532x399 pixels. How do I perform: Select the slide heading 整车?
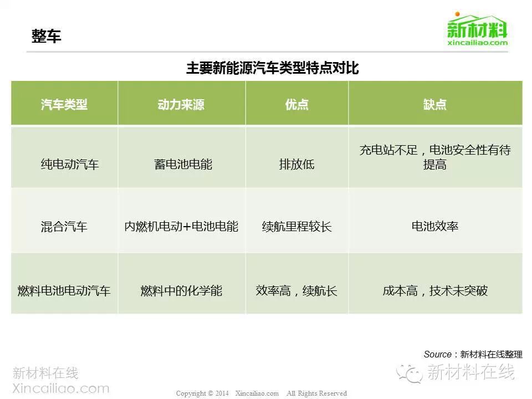(x=46, y=36)
